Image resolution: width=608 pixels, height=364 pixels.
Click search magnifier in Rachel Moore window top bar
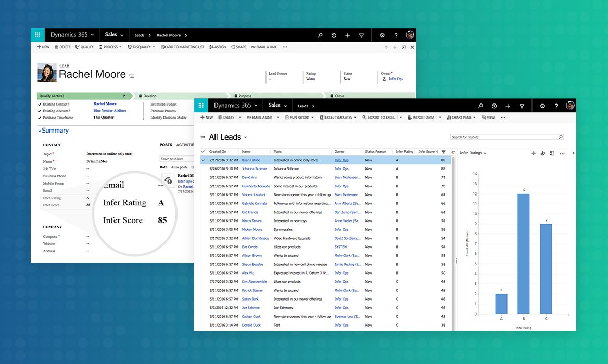(x=320, y=35)
